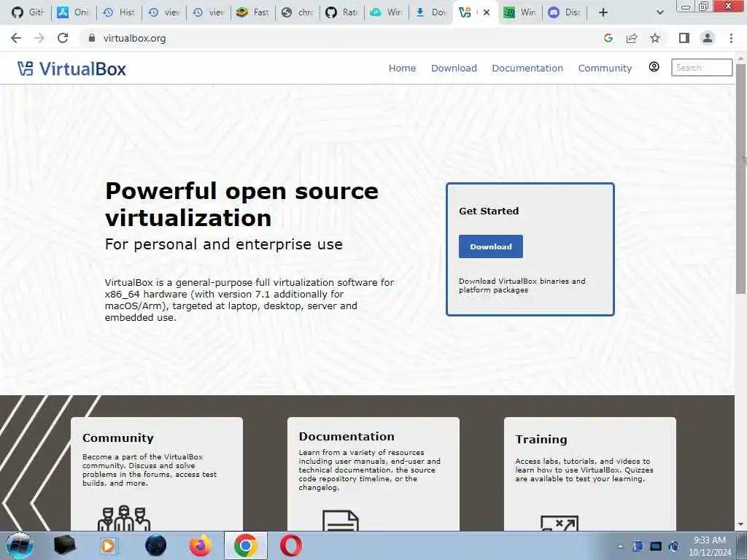The height and width of the screenshot is (560, 747).
Task: Click the padlock site info icon
Action: [x=91, y=38]
